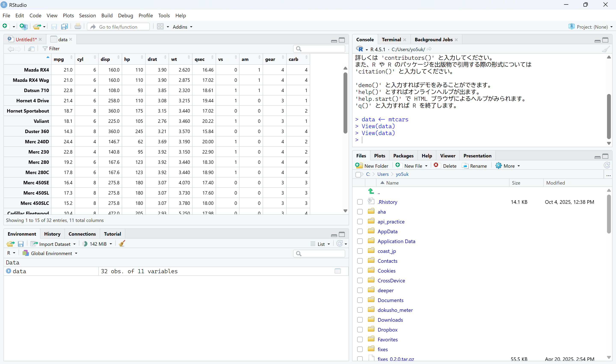Click the Save workspace floppy icon
This screenshot has width=616, height=364.
coord(21,244)
